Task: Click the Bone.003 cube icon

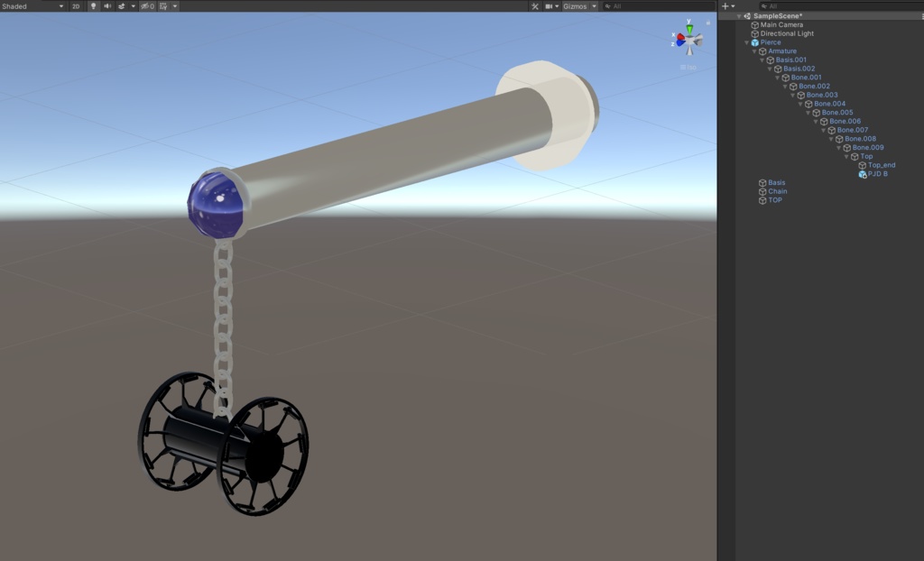Action: pos(801,95)
